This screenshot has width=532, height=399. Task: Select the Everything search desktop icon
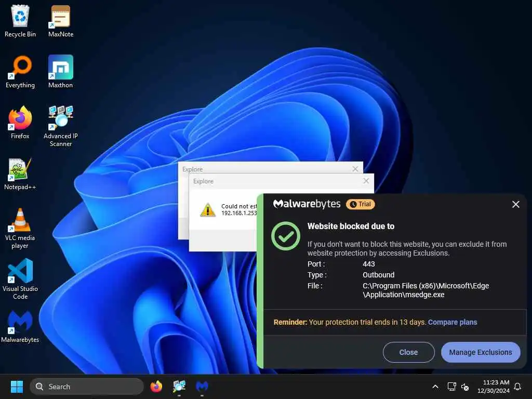(20, 72)
